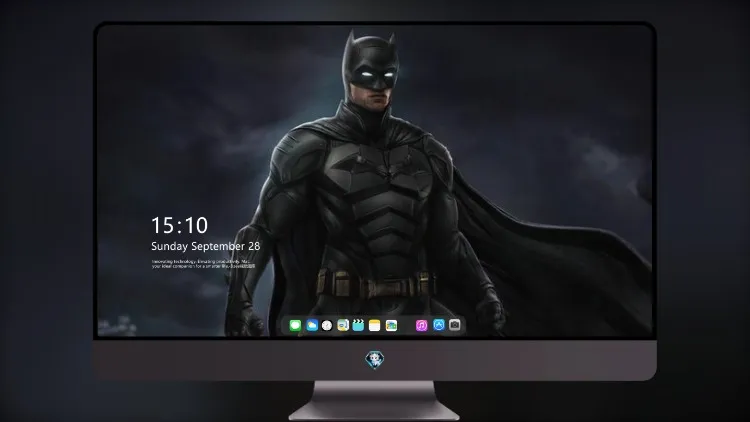Image resolution: width=750 pixels, height=422 pixels.
Task: Launch the pink Music app icon
Action: point(421,325)
